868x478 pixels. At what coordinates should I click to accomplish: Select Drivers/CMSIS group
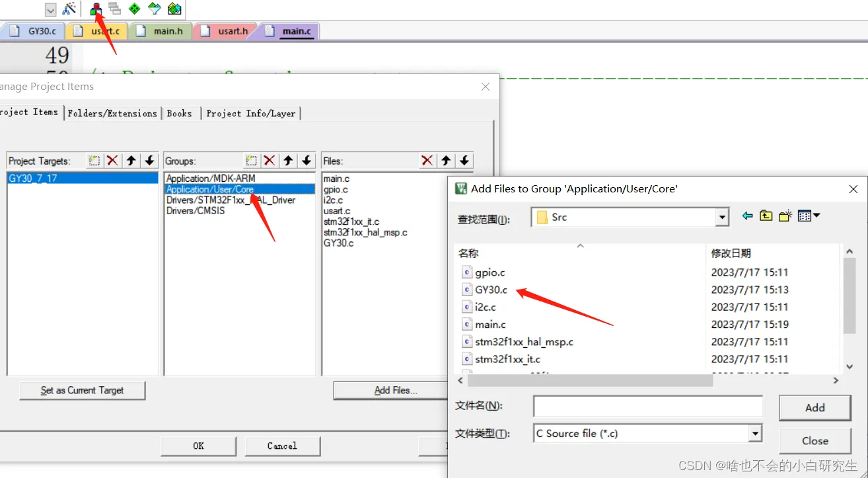click(196, 211)
